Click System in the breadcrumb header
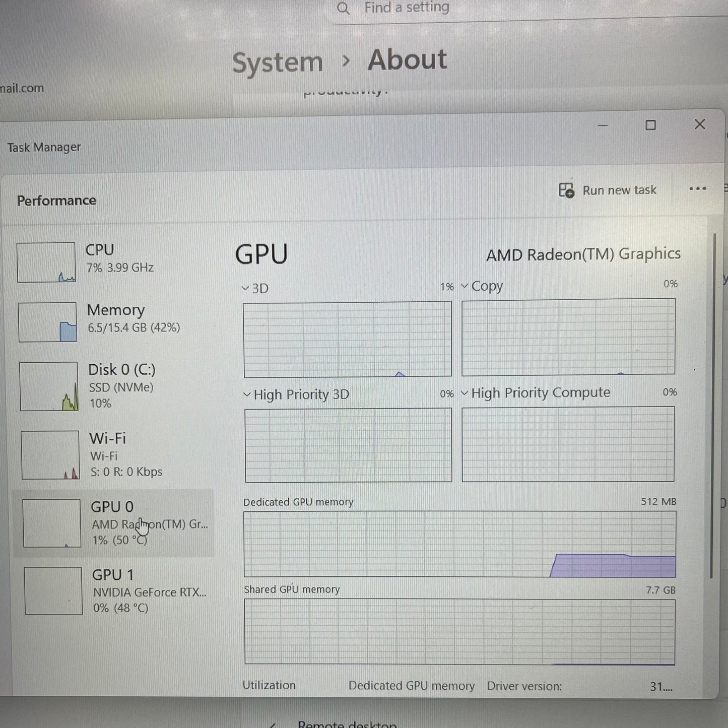 point(277,61)
